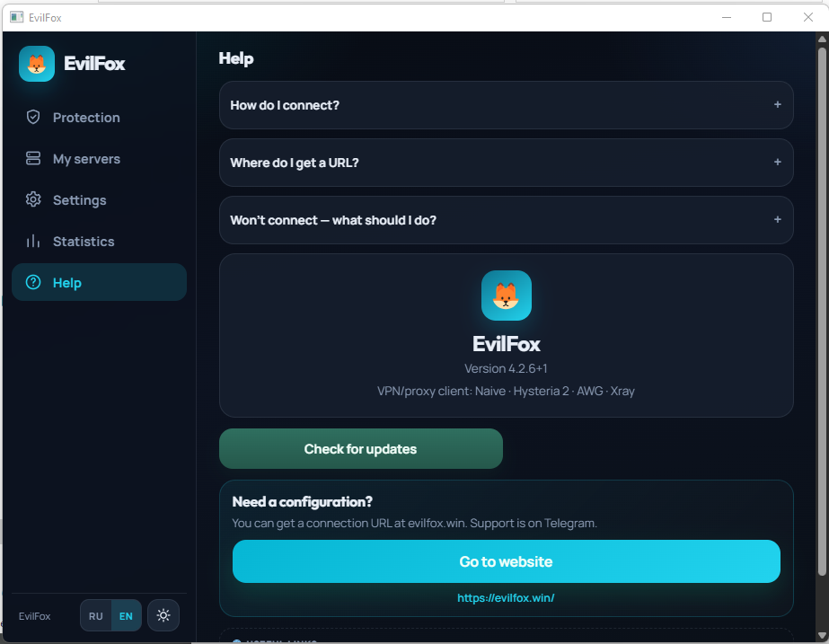
Task: Click plus sign next to Won't connect question
Action: (x=777, y=219)
